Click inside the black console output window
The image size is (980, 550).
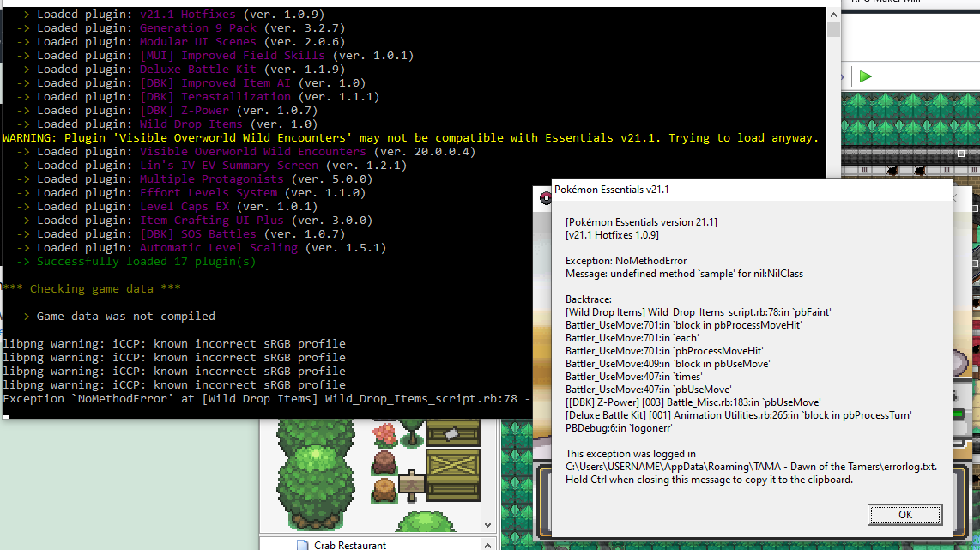tap(343, 257)
